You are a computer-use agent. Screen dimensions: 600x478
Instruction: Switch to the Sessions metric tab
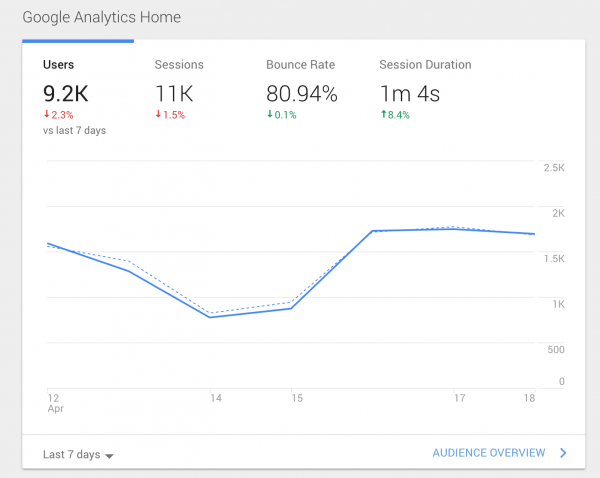[x=179, y=65]
